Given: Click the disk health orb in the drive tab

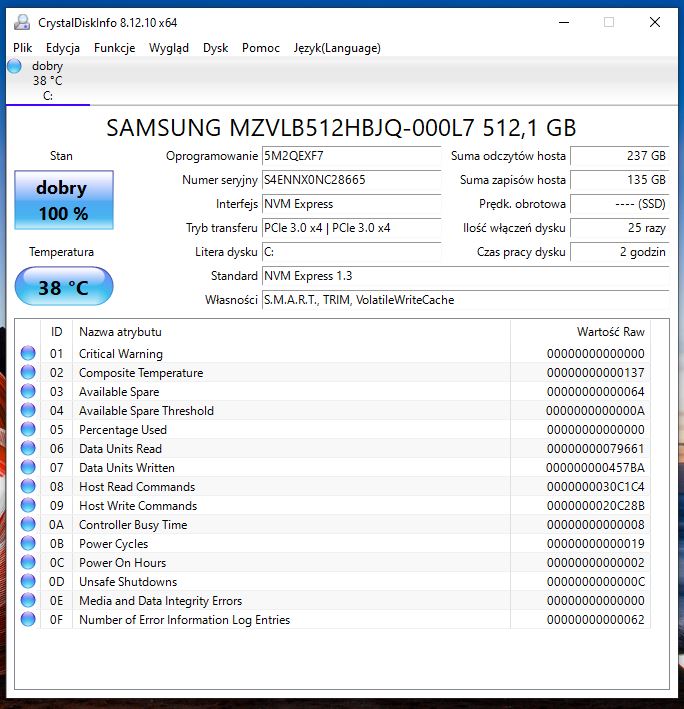Looking at the screenshot, I should pos(14,66).
